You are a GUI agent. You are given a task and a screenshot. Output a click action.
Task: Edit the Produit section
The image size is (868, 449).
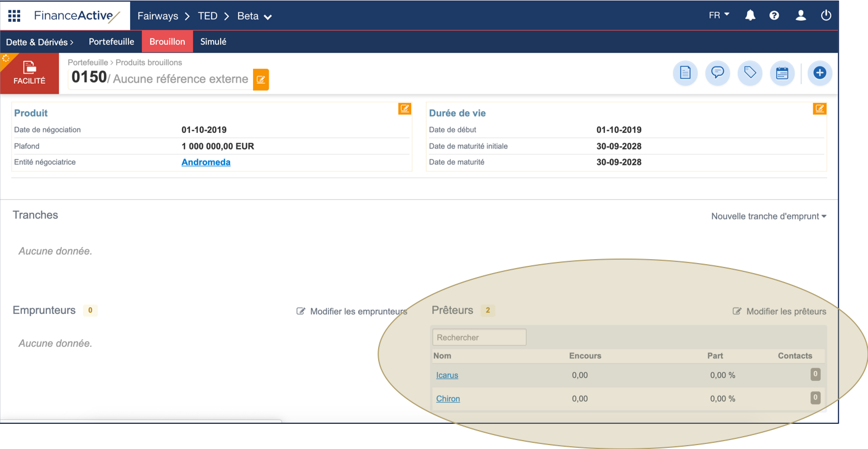404,109
